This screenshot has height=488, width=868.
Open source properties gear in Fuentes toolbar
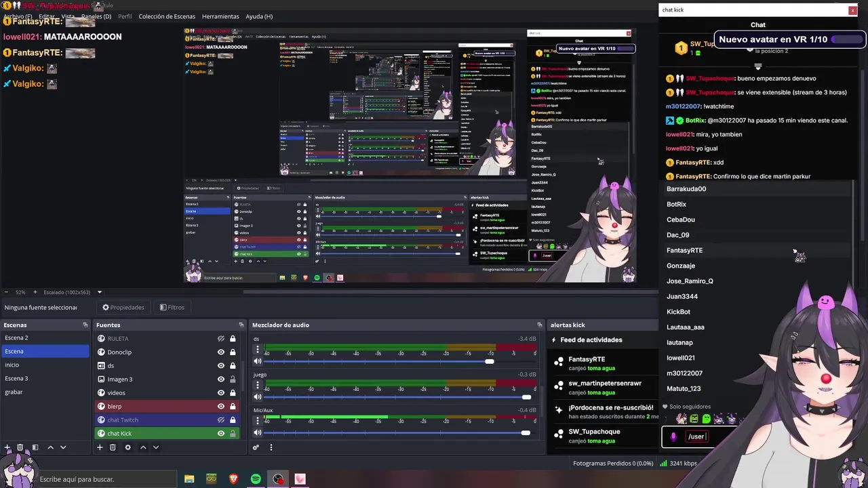point(127,447)
